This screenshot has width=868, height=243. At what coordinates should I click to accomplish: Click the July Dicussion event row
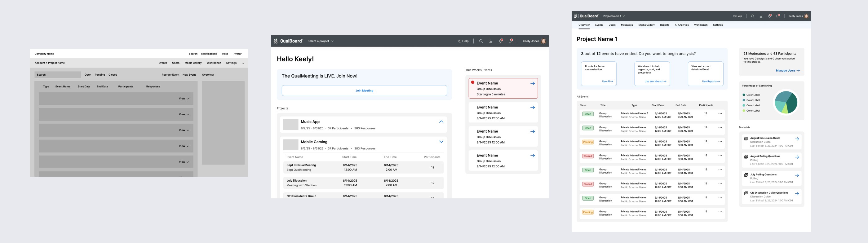point(364,183)
